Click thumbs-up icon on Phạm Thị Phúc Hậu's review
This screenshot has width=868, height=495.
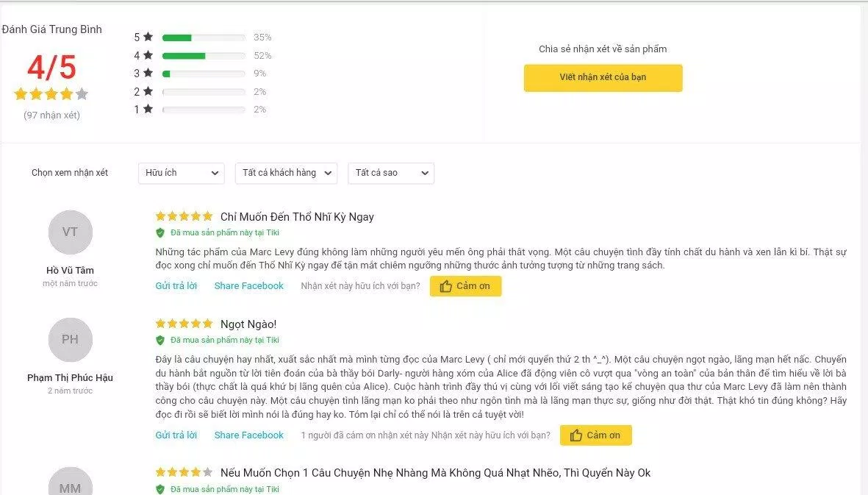[575, 435]
